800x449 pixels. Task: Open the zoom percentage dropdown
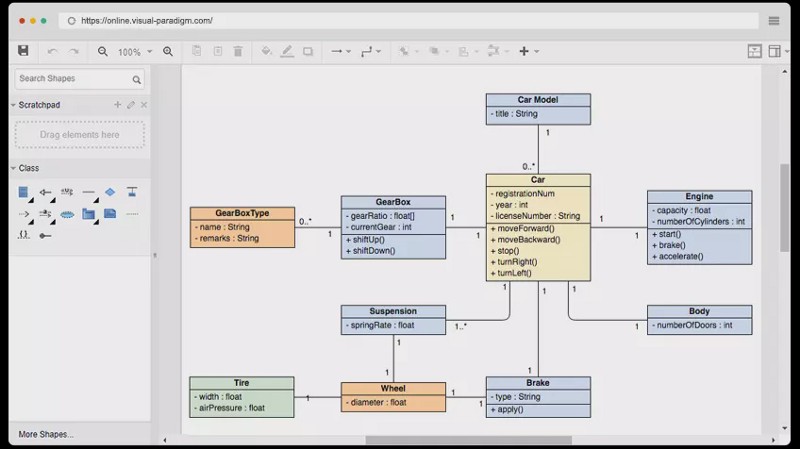tap(135, 52)
